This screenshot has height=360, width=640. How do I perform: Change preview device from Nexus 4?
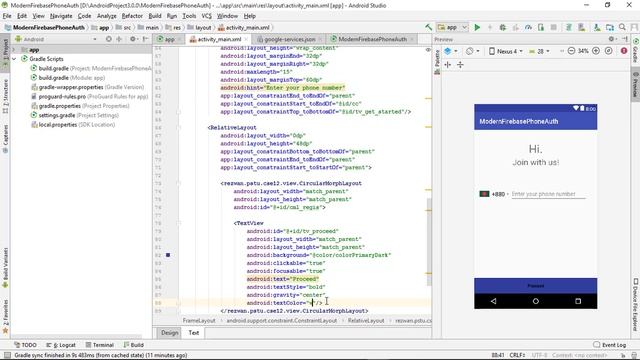pyautogui.click(x=506, y=51)
